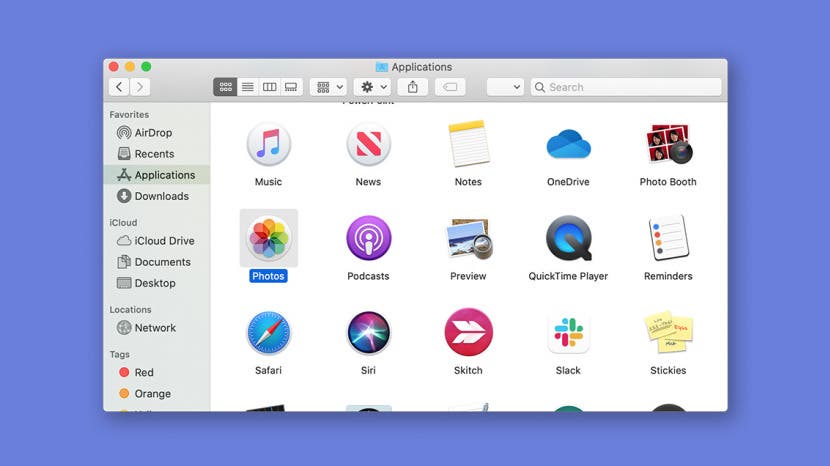Switch to gallery view
The image size is (830, 466).
pos(291,87)
